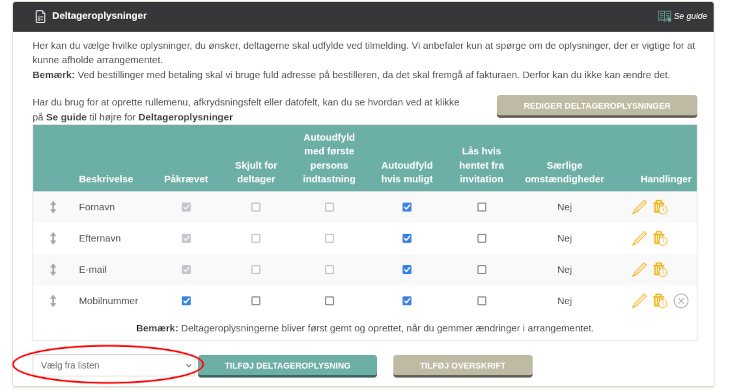Click the Tilføj overskrift button
The height and width of the screenshot is (392, 730).
point(463,366)
